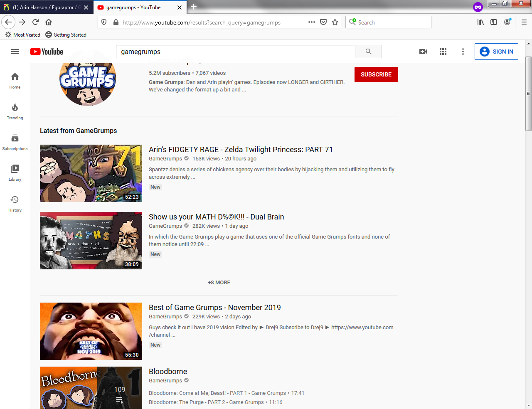This screenshot has height=409, width=532.
Task: Open Arin's FIDGETY RAGE Zelda PART 71 title
Action: (x=241, y=150)
